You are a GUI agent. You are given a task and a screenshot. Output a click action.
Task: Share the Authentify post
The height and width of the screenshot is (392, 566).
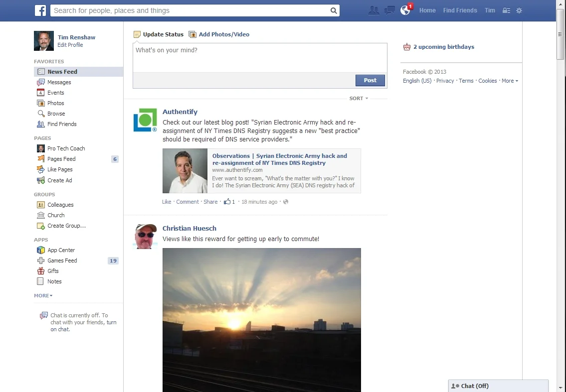click(210, 202)
